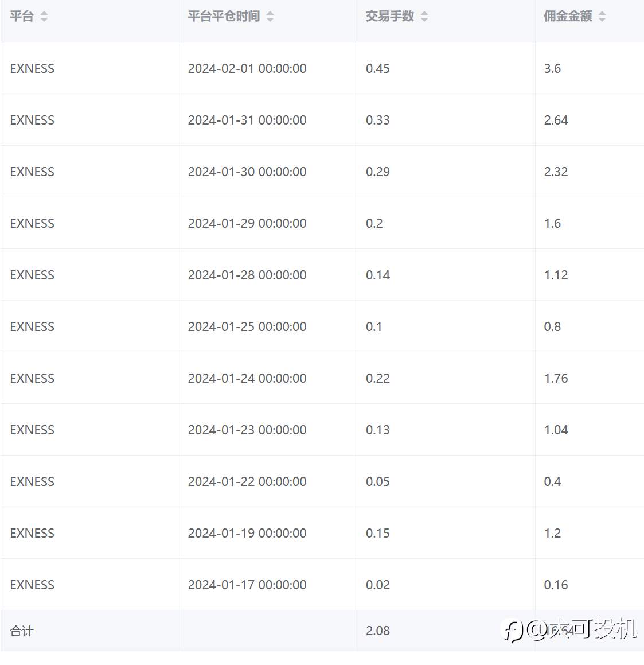The width and height of the screenshot is (644, 665).
Task: Sort by 佣金金额 sort arrows
Action: tap(602, 17)
